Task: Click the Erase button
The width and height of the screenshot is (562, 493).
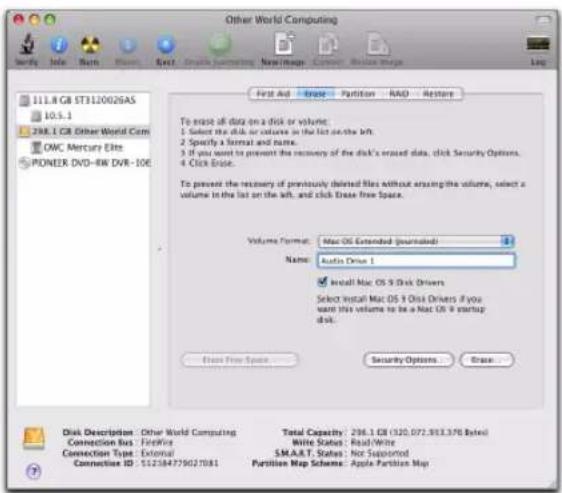Action: tap(487, 360)
